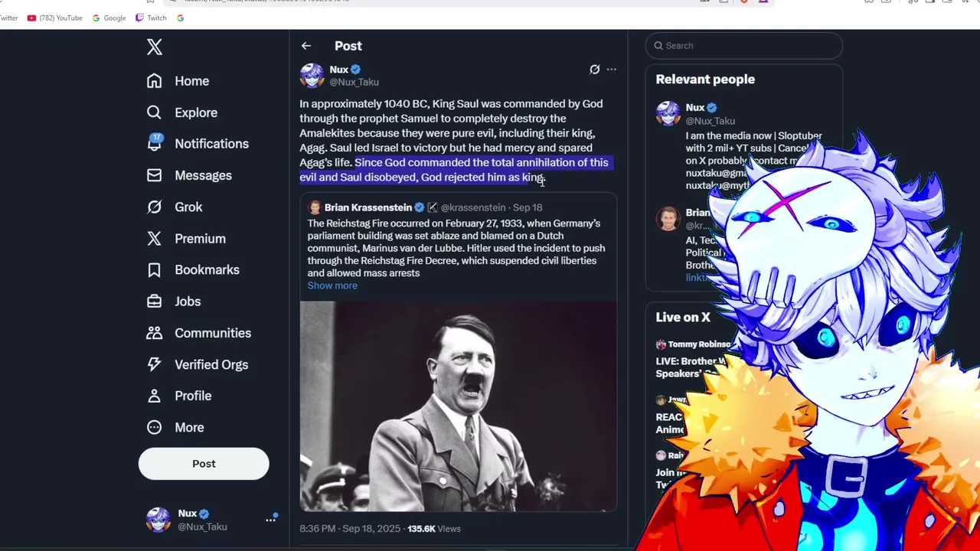Click the Messages envelope icon

click(155, 175)
